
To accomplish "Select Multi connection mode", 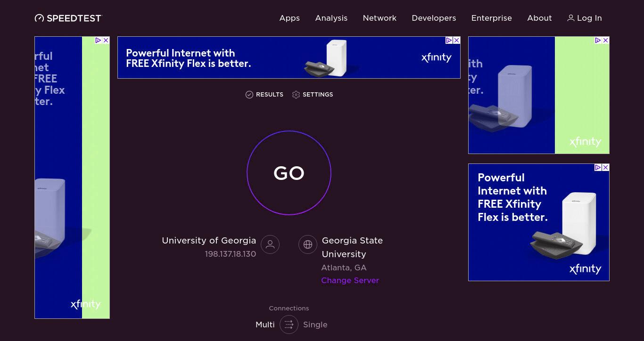I will (x=265, y=325).
